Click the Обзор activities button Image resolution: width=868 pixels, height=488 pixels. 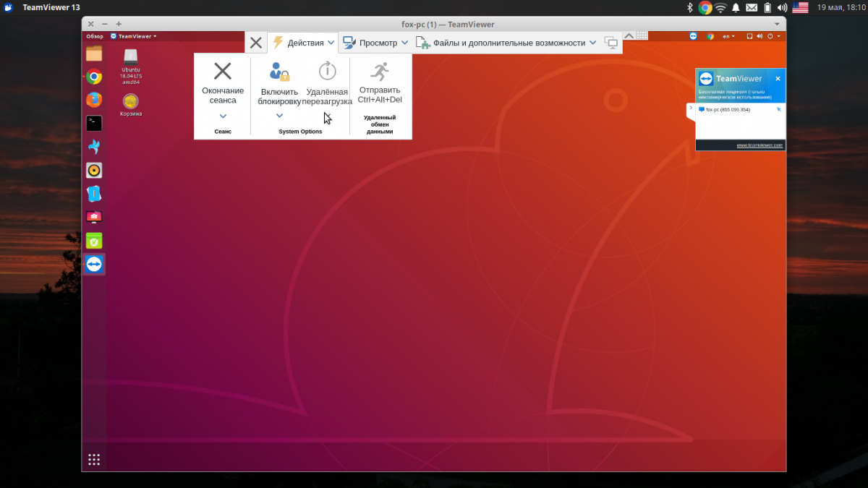95,36
